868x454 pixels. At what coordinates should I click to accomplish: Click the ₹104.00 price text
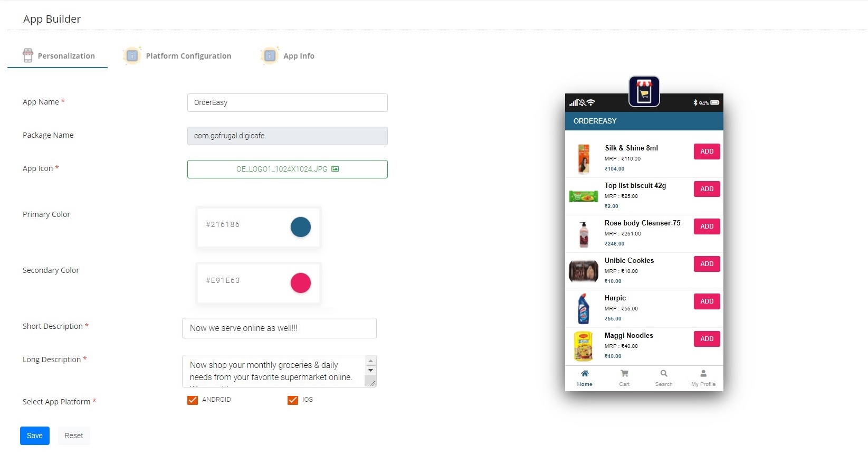[615, 169]
